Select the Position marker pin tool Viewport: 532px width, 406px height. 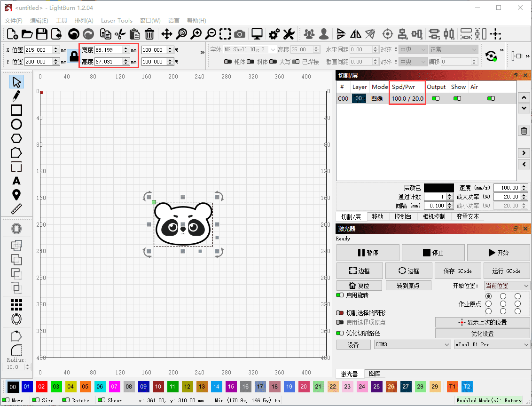point(16,195)
